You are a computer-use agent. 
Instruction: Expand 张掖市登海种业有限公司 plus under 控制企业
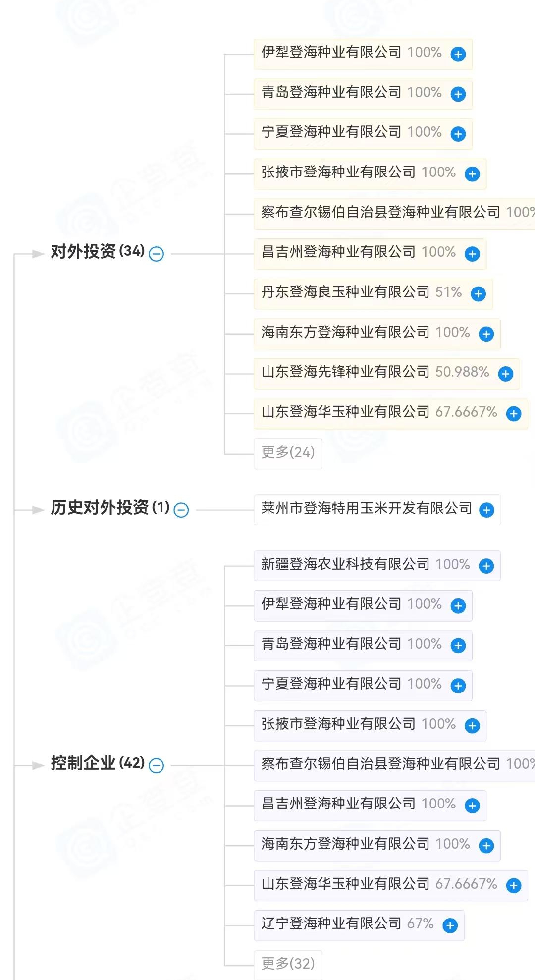pyautogui.click(x=472, y=726)
